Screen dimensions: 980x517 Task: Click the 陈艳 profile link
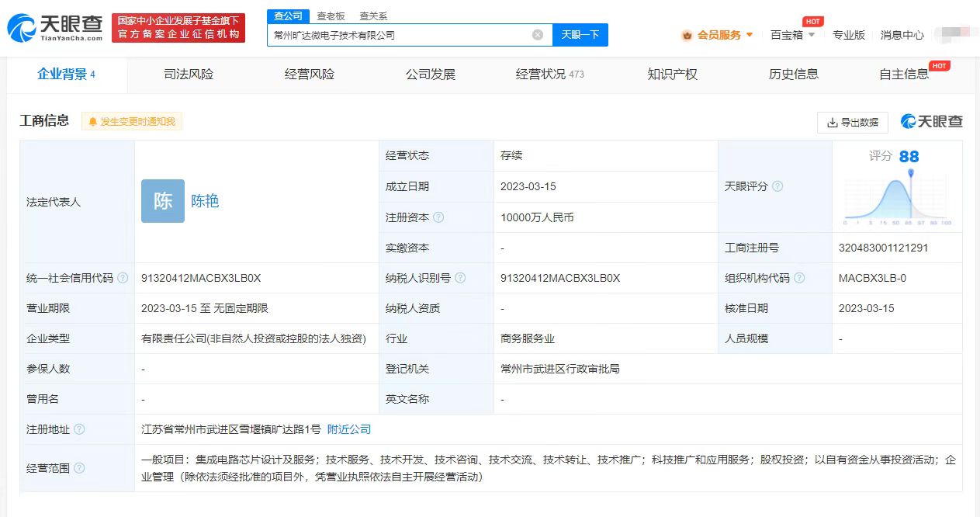click(x=206, y=201)
